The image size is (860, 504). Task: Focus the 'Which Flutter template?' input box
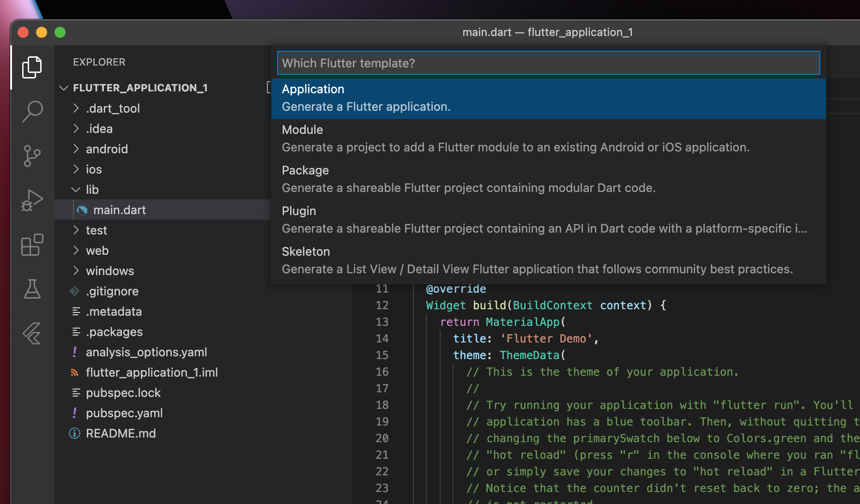[x=548, y=63]
